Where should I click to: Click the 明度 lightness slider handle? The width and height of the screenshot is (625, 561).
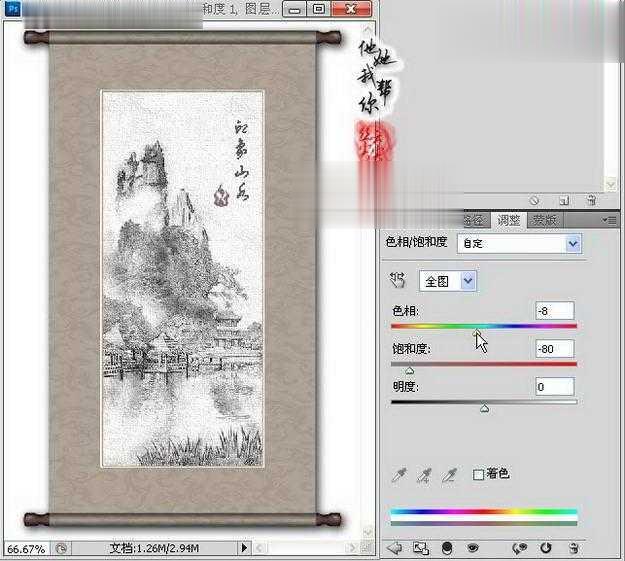point(484,409)
